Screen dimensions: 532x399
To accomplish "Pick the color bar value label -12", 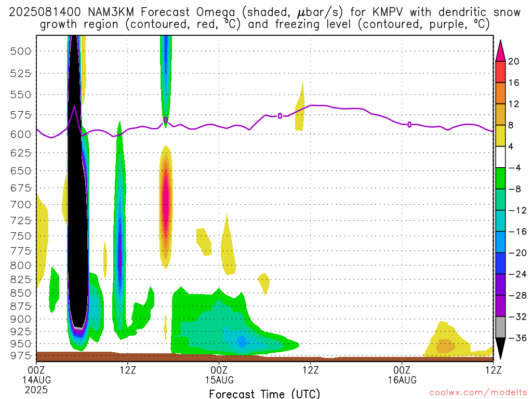I will (x=517, y=210).
